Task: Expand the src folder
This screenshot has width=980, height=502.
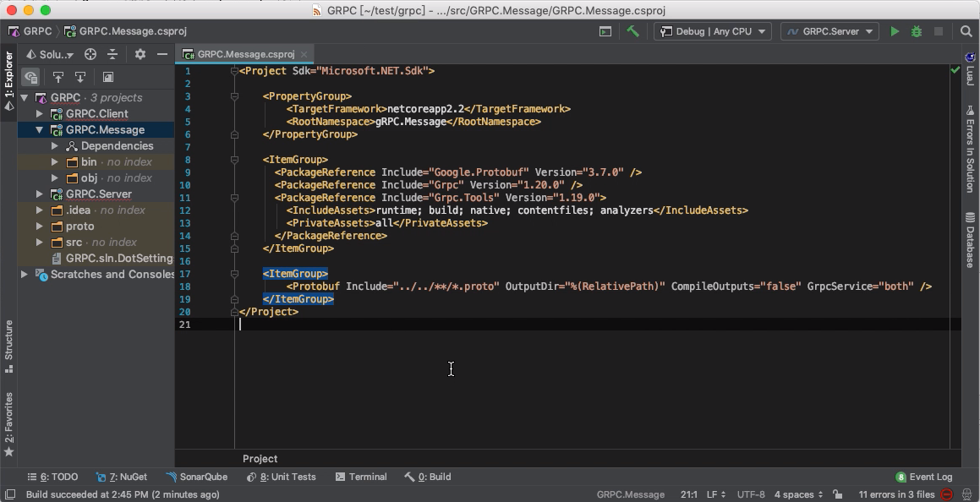Action: click(40, 243)
